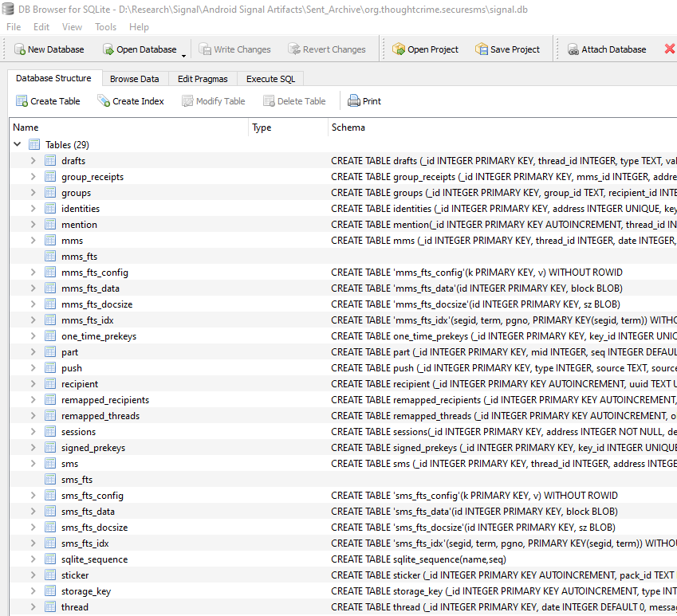Open the dropdown arrow beside Open Database

(x=183, y=56)
